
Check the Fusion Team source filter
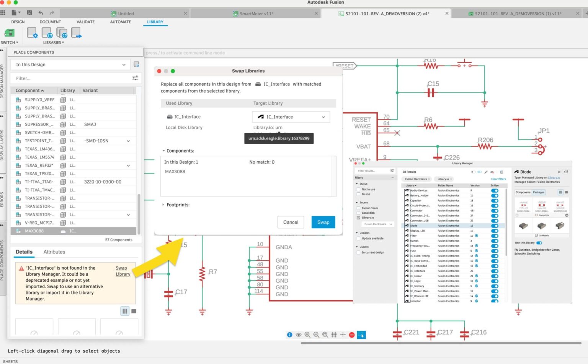(359, 208)
